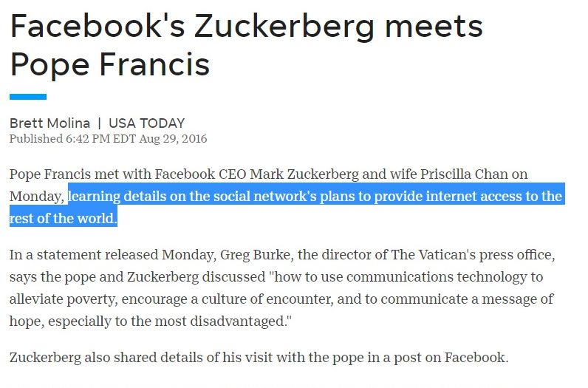Screen dimensions: 588x388
Task: Click "Pope Francis" in the headline
Action: [110, 64]
